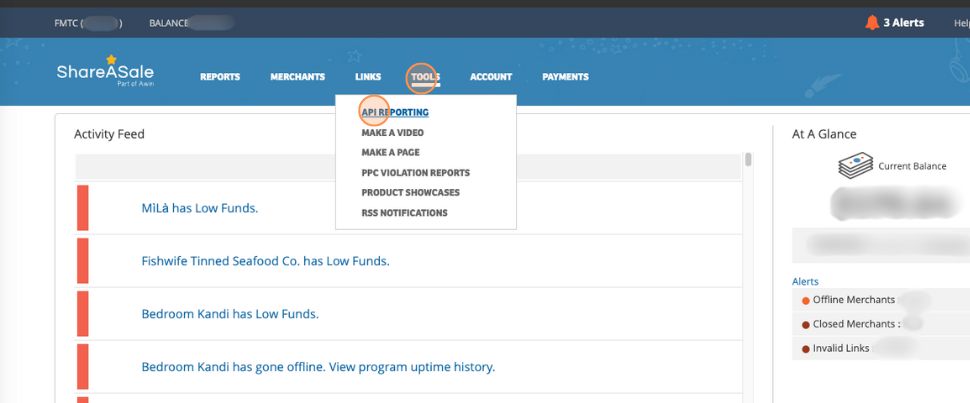970x403 pixels.
Task: Expand the Links navigation dropdown
Action: pos(367,77)
